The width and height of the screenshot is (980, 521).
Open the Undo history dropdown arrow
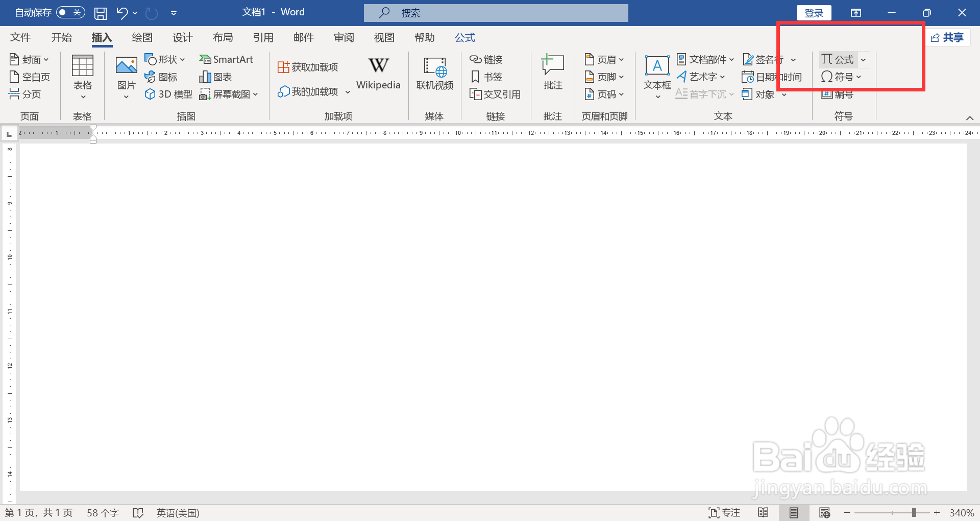coord(135,13)
